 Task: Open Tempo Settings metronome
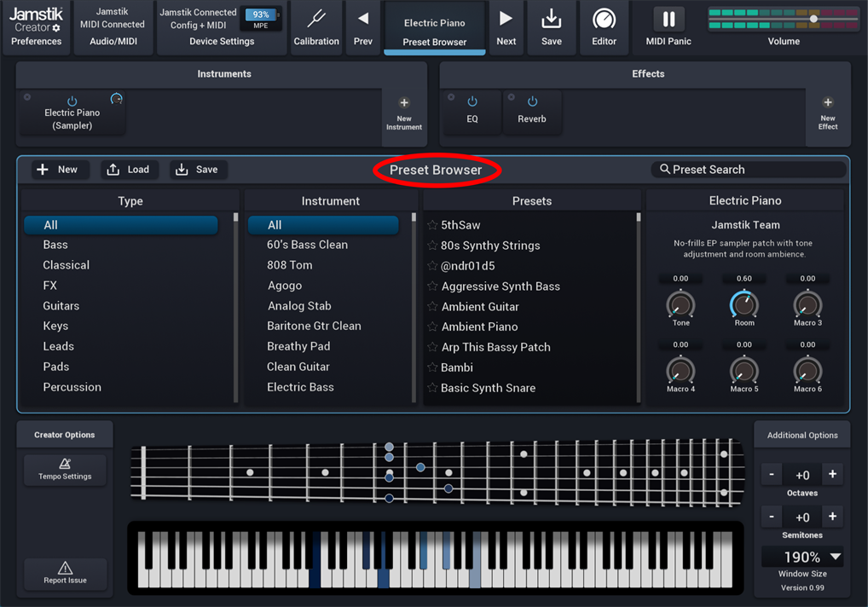click(x=65, y=469)
